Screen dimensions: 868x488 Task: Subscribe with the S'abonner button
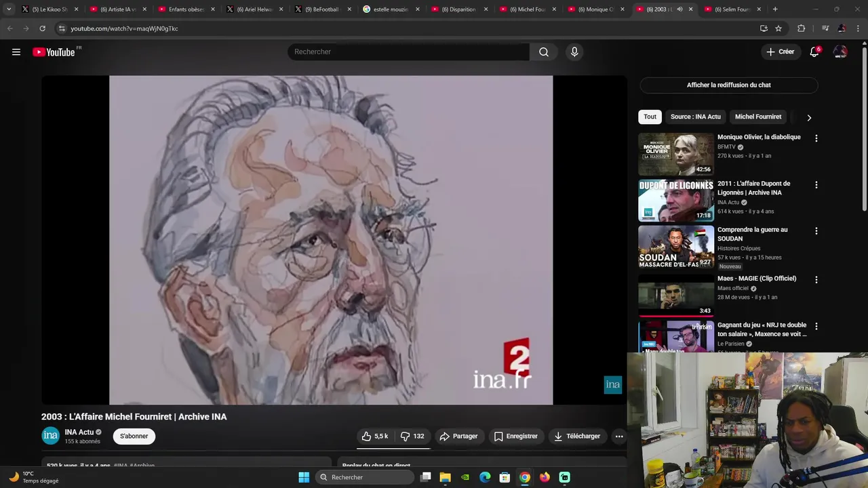coord(134,436)
